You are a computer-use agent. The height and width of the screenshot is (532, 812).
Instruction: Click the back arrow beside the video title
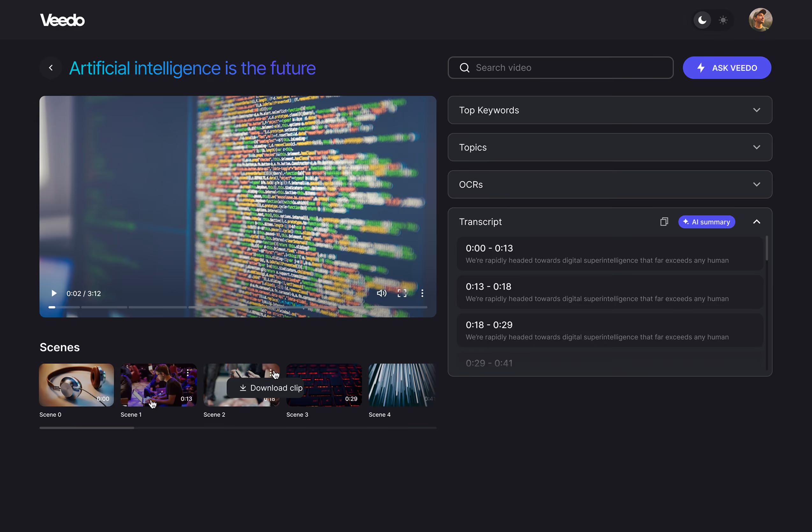click(51, 68)
